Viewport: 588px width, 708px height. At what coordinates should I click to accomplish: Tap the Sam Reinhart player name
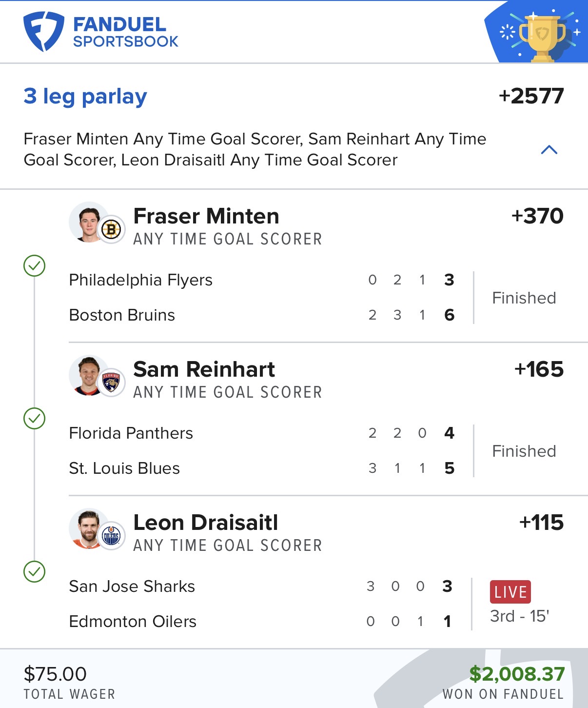click(204, 369)
